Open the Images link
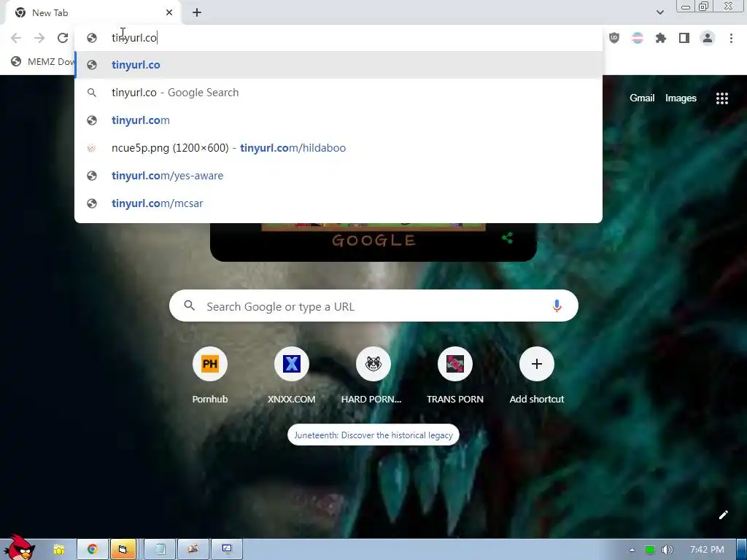Viewport: 747px width, 560px height. (x=681, y=98)
